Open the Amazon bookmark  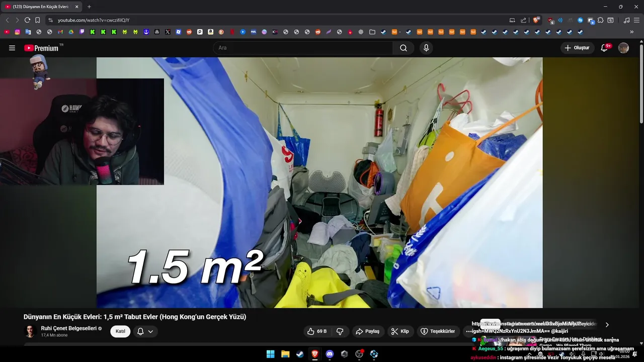[x=210, y=32]
